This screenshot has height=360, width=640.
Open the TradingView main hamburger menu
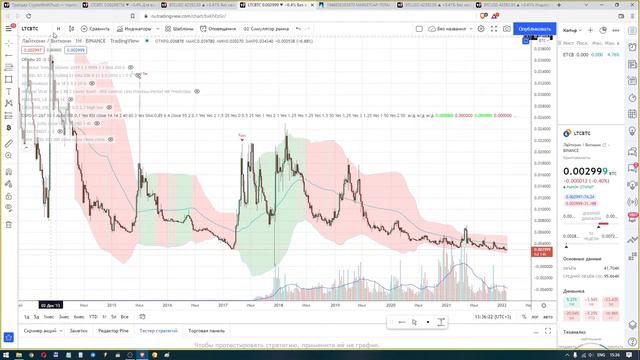click(x=9, y=29)
